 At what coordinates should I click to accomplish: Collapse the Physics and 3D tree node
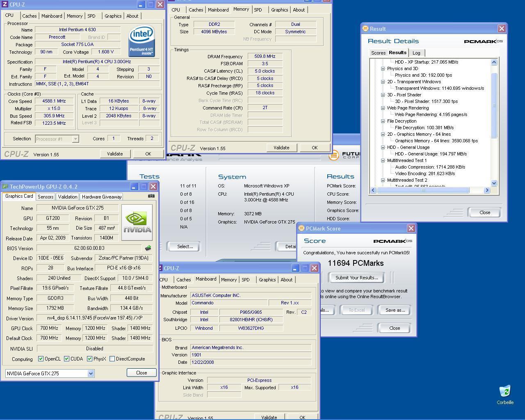tap(383, 68)
